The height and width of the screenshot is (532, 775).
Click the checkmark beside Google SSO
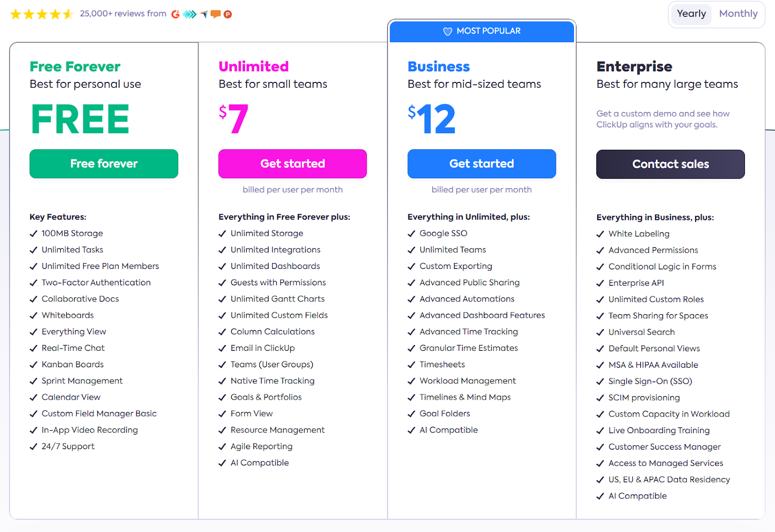pyautogui.click(x=411, y=234)
